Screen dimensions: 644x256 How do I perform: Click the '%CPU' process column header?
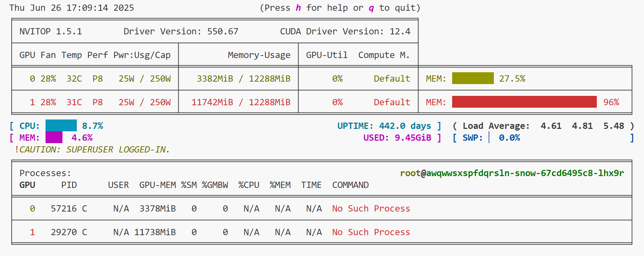point(248,185)
